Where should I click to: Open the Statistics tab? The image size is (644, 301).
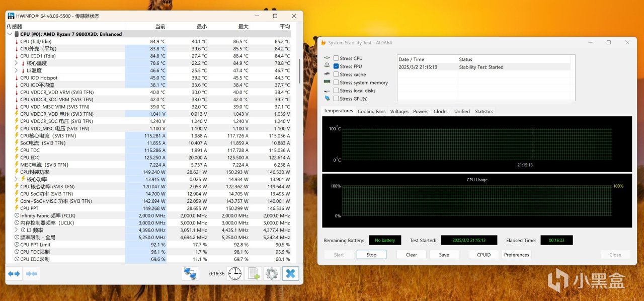click(x=484, y=111)
